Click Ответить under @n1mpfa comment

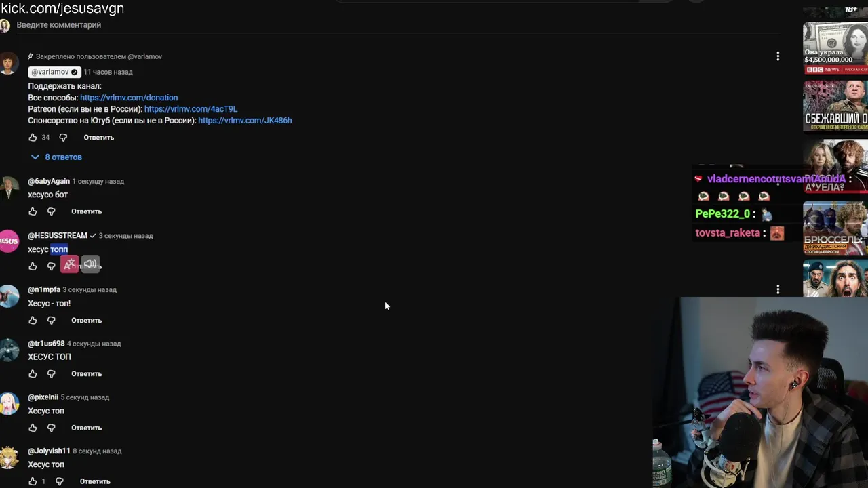(86, 320)
